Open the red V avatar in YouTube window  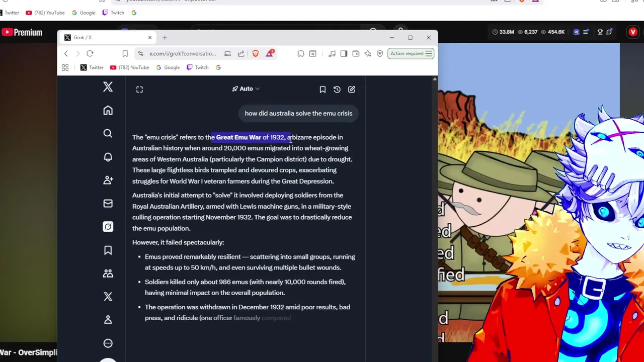633,32
